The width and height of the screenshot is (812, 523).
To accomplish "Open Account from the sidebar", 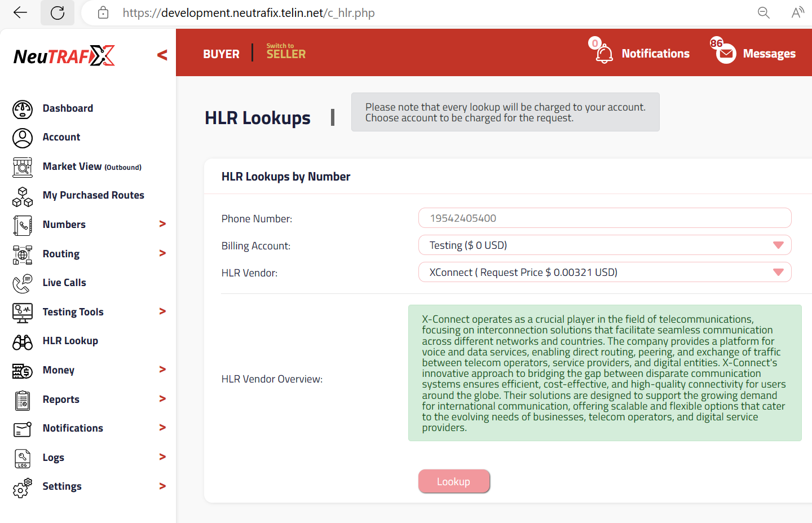I will pyautogui.click(x=61, y=137).
